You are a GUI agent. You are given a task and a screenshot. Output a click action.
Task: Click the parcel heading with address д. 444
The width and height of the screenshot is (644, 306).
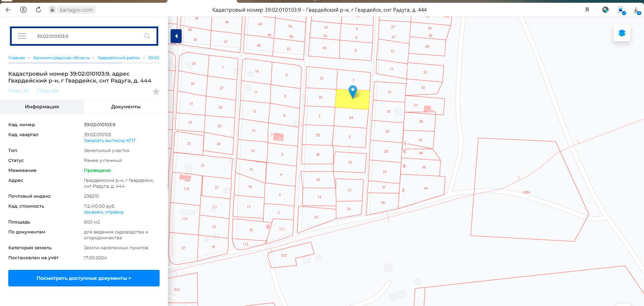(80, 77)
